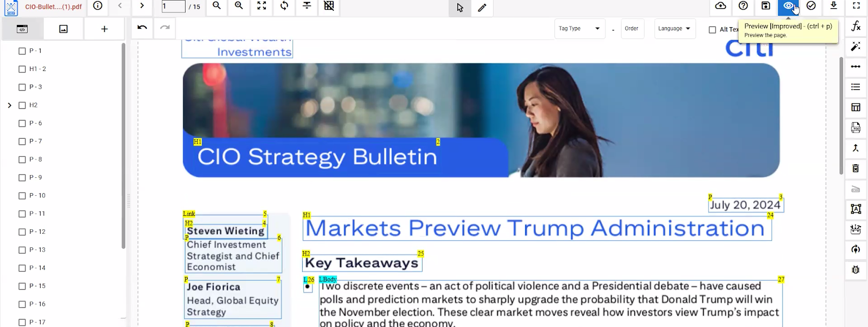The image size is (868, 327).
Task: Click the greyed redo arrow
Action: coord(165,28)
